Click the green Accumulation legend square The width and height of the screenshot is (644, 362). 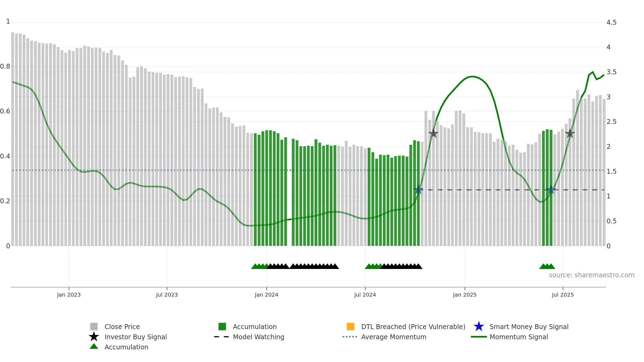tap(222, 326)
